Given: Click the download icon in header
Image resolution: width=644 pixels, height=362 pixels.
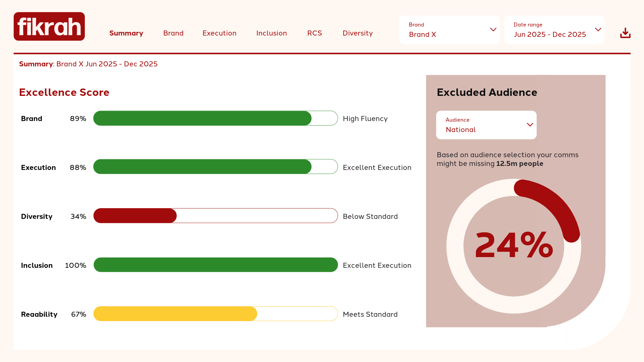Looking at the screenshot, I should pos(625,33).
